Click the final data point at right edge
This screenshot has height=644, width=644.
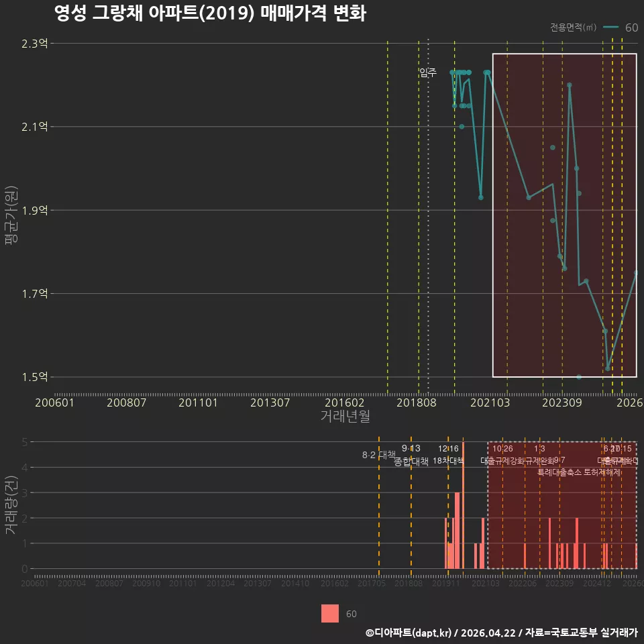(x=636, y=273)
